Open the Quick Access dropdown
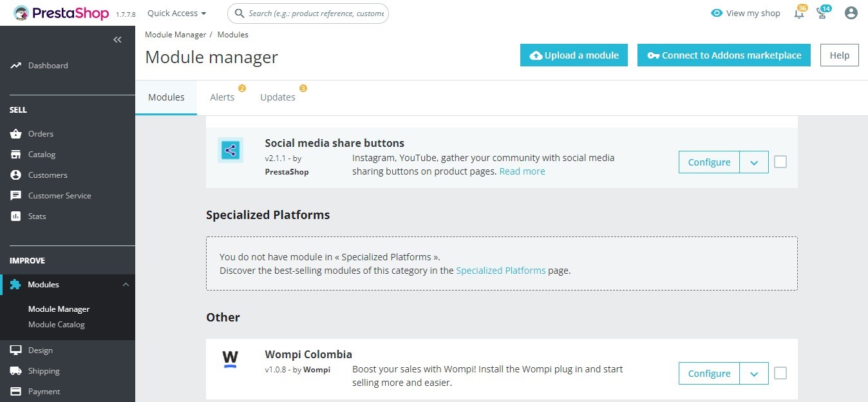Image resolution: width=868 pixels, height=402 pixels. click(176, 13)
